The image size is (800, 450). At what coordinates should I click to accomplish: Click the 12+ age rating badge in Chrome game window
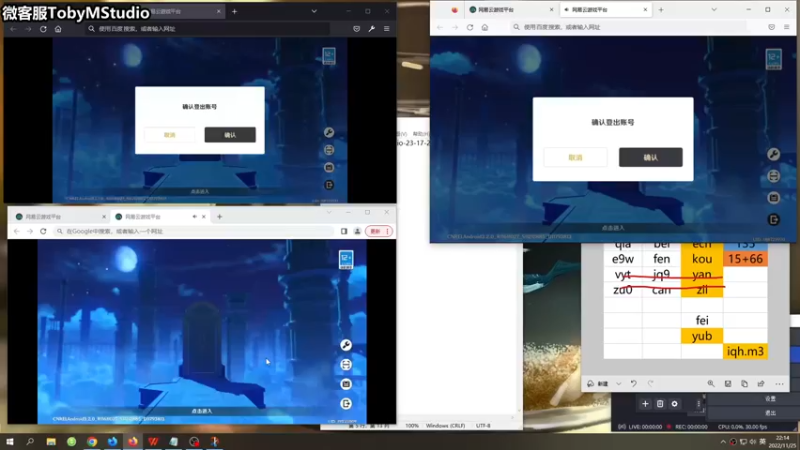pos(346,259)
